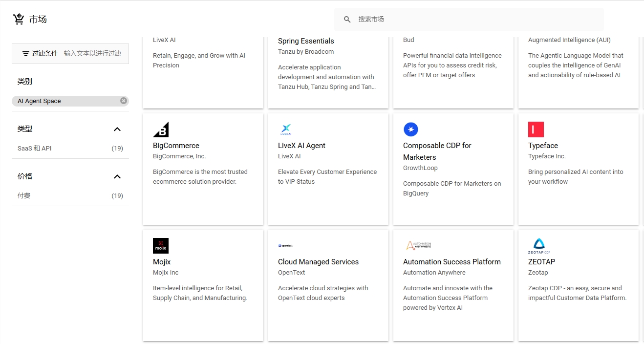644x344 pixels.
Task: Click the OpenText logo above Cloud Managed Services
Action: click(x=285, y=245)
